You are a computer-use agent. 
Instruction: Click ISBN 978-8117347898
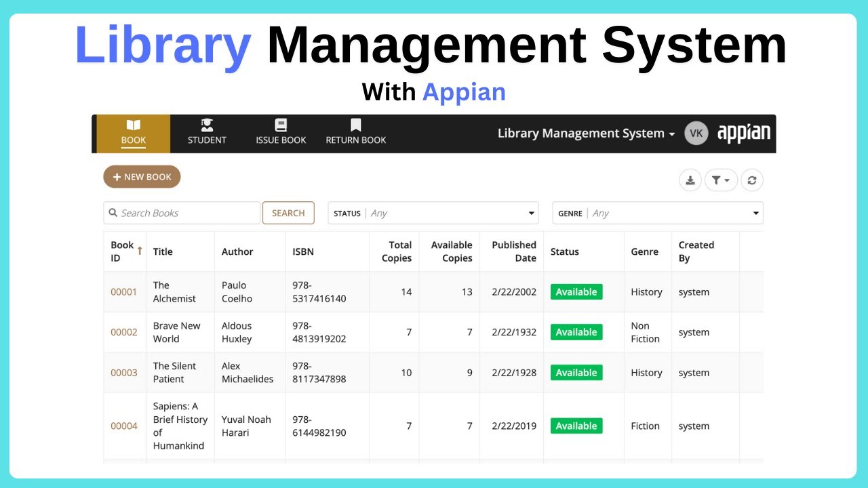(319, 373)
